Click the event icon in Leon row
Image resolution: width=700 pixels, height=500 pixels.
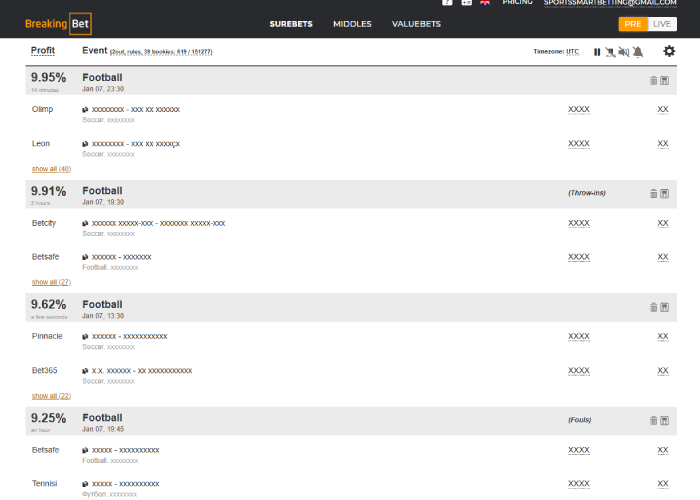[x=85, y=144]
